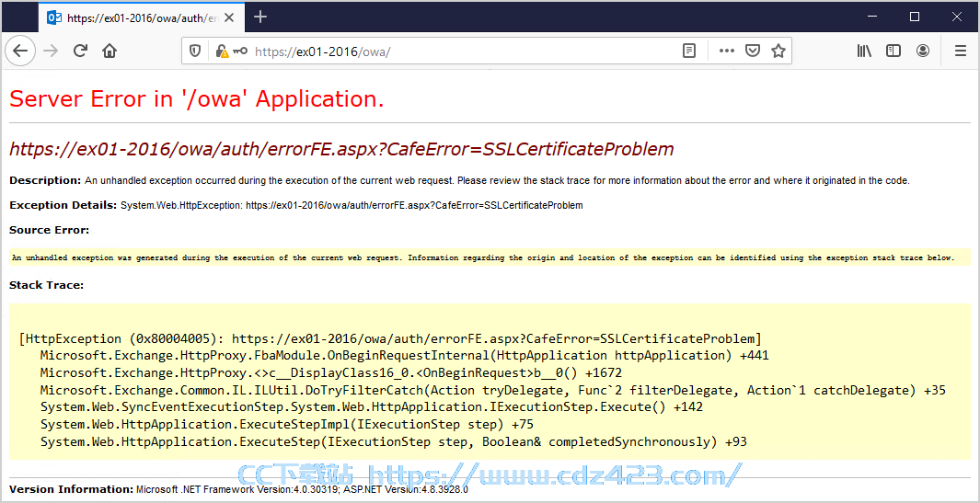Open the Firefox home page
980x503 pixels.
coord(110,51)
